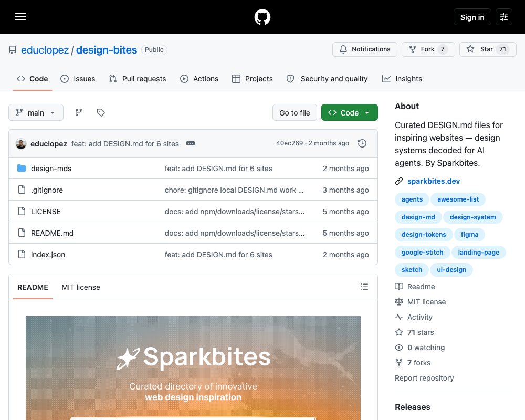The width and height of the screenshot is (525, 420).
Task: Open the Pull requests tab
Action: 138,79
